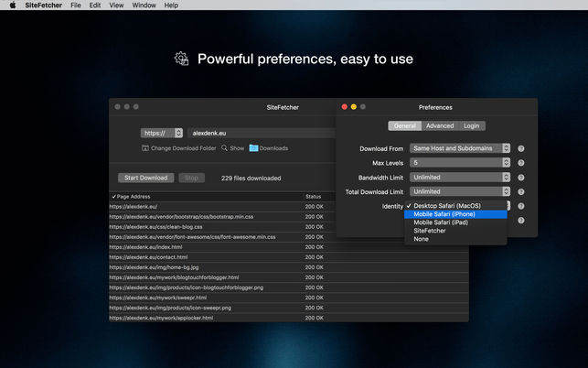This screenshot has width=588, height=368.
Task: Click the Max Levels stepper arrows
Action: [x=506, y=163]
